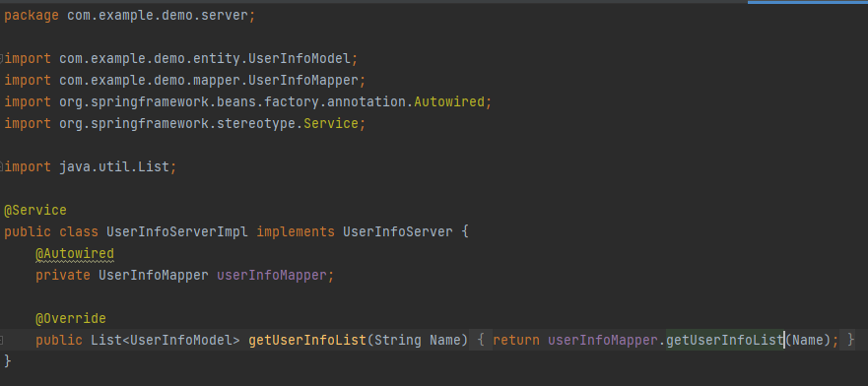Click the underlined @Autowired annotation
This screenshot has width=868, height=386.
75,254
